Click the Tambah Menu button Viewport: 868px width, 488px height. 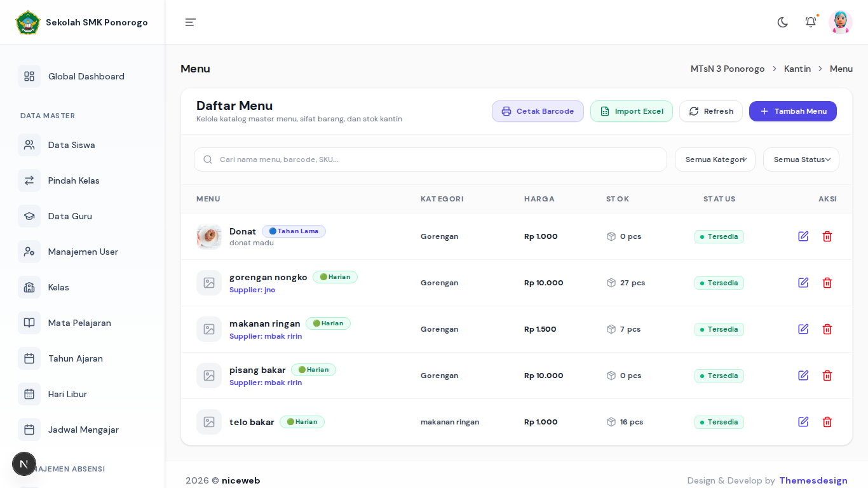coord(793,111)
